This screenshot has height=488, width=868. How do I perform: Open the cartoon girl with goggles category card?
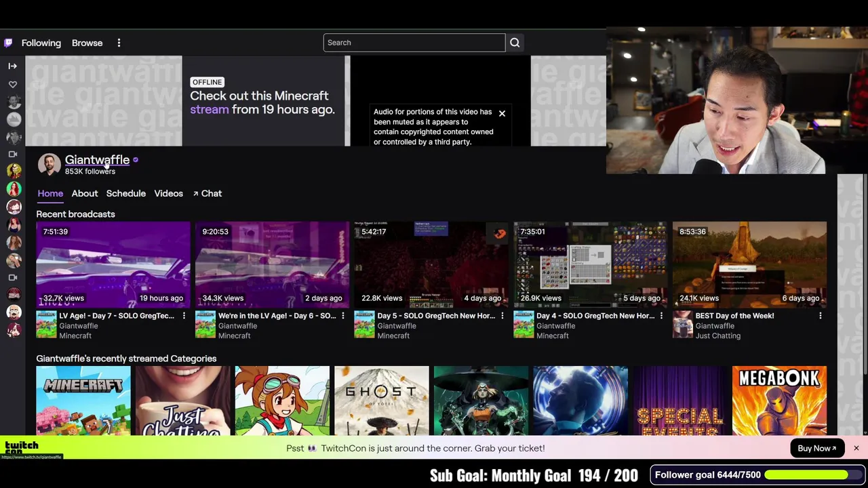pyautogui.click(x=282, y=401)
